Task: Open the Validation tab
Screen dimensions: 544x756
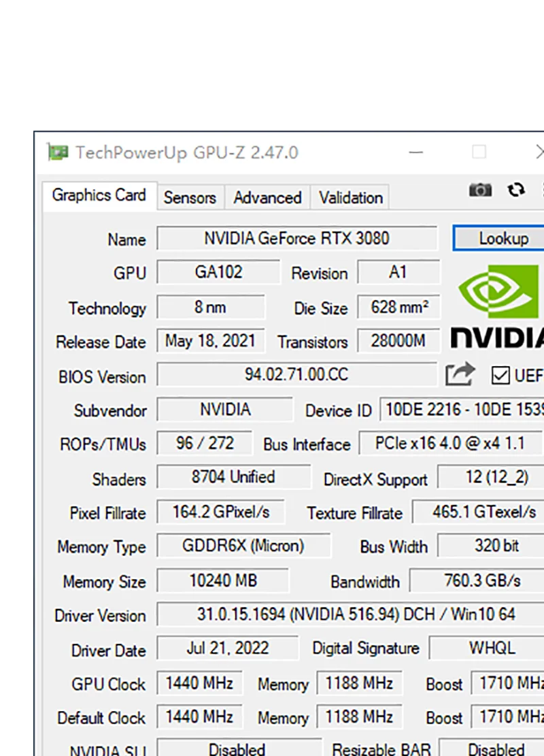Action: [x=351, y=198]
